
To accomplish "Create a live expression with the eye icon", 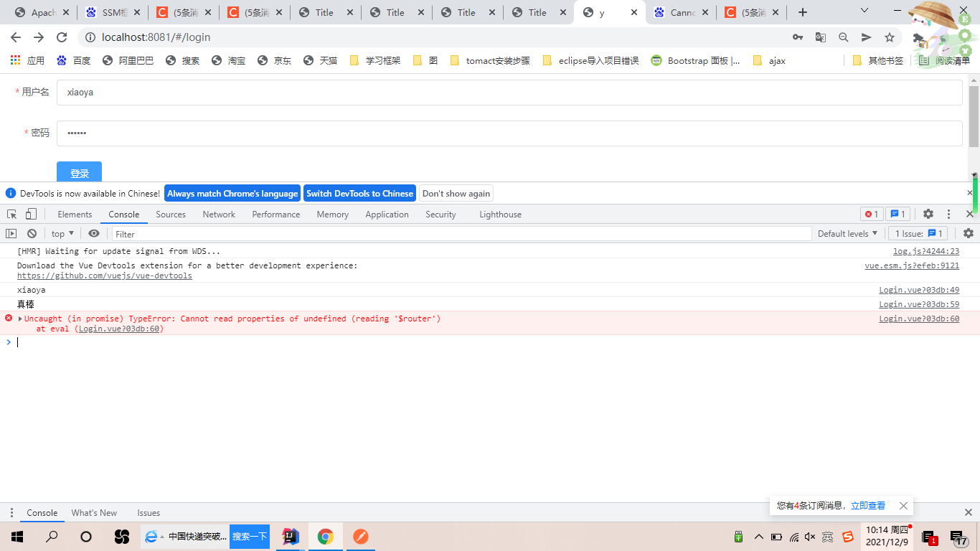I will pyautogui.click(x=94, y=233).
